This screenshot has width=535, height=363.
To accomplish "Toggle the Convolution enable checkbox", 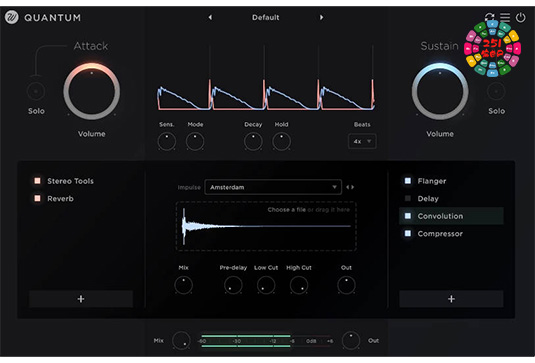I will (408, 216).
